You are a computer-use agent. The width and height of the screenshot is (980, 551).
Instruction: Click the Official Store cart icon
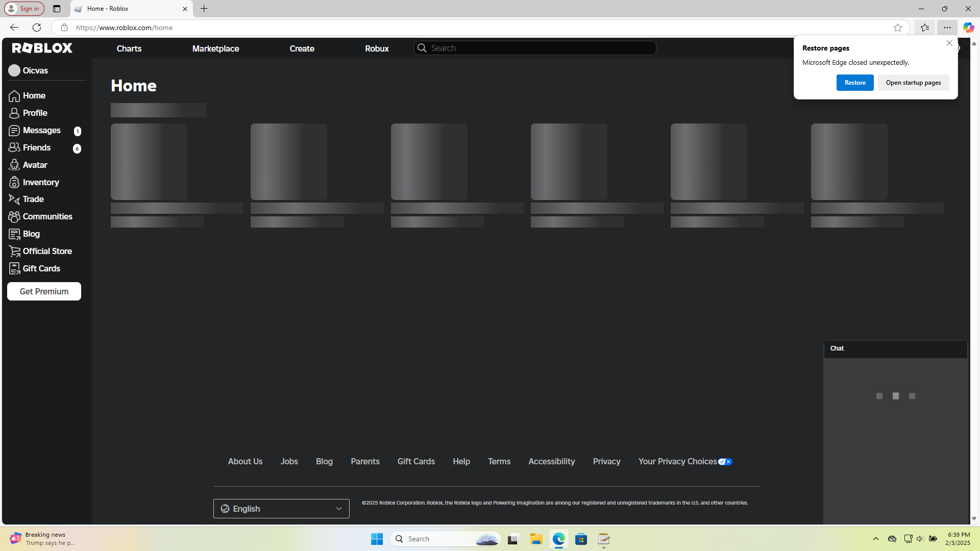coord(14,251)
